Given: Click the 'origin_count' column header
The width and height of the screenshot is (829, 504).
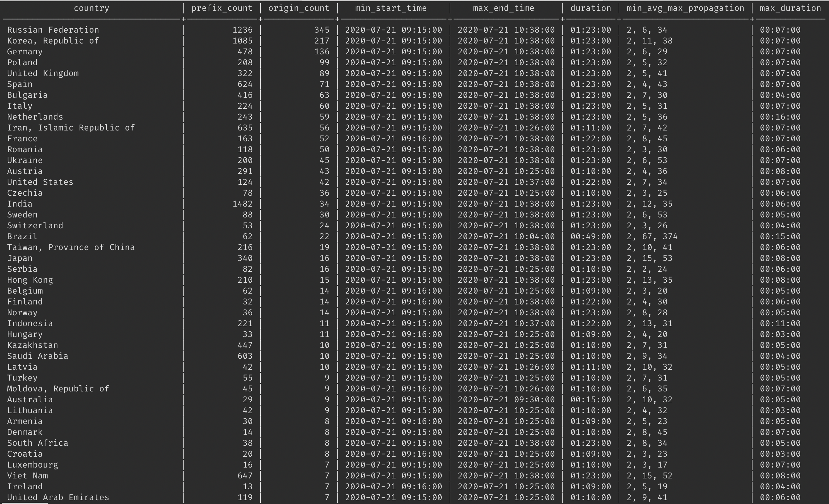Looking at the screenshot, I should coord(299,8).
